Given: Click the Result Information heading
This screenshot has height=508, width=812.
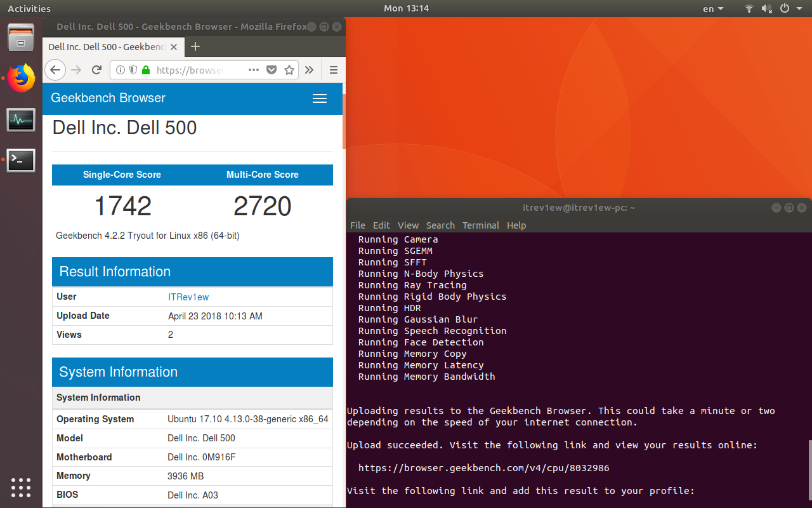Looking at the screenshot, I should pos(115,272).
